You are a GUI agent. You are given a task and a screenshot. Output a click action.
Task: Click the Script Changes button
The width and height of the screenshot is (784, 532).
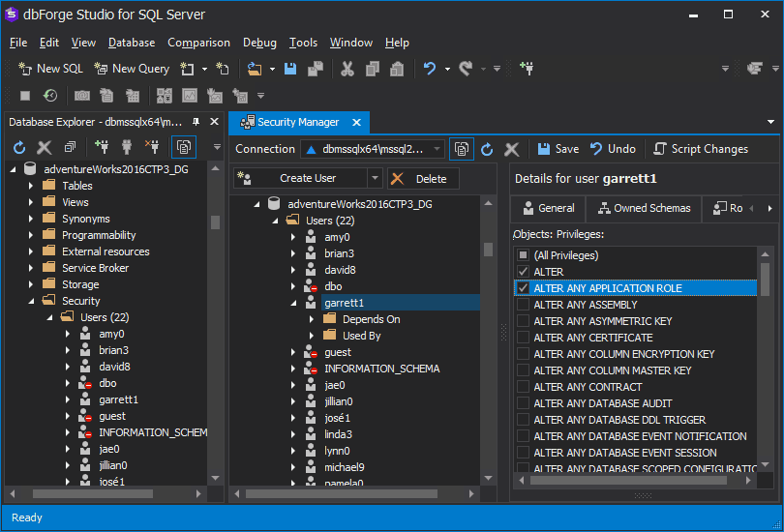point(700,149)
